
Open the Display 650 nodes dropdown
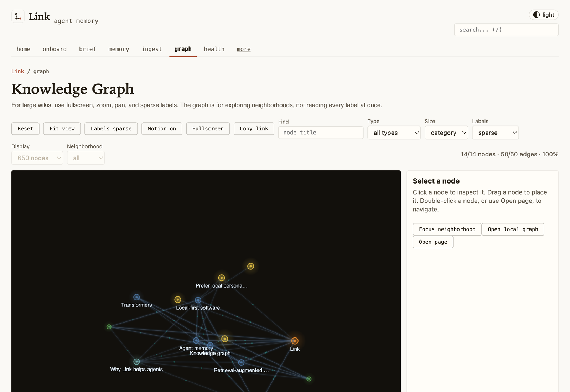(x=37, y=158)
